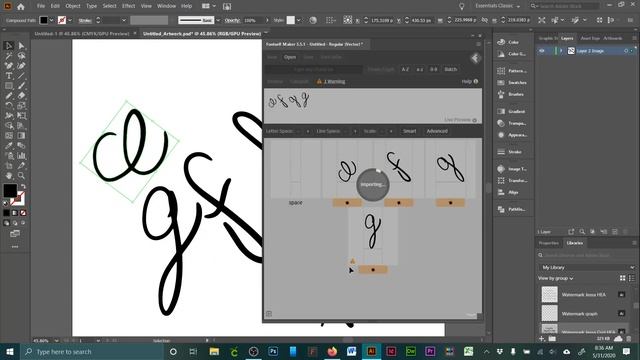Open the Swatches panel
This screenshot has height=360, width=640.
pyautogui.click(x=512, y=82)
